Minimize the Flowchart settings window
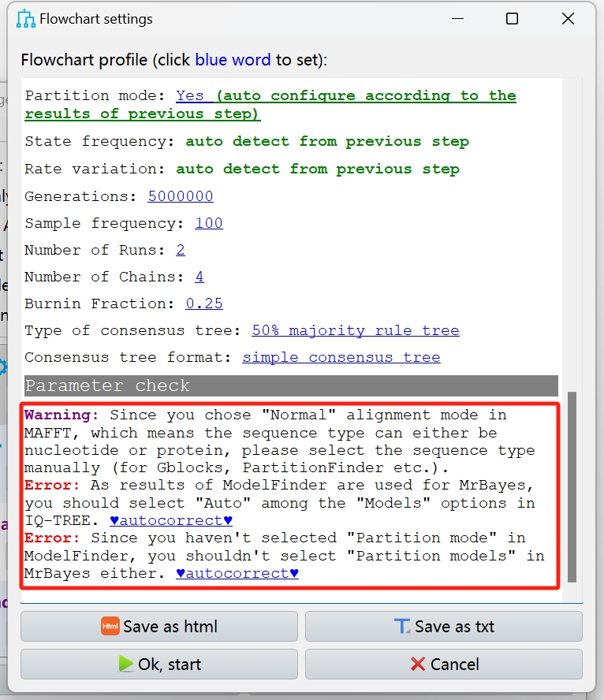 click(457, 19)
